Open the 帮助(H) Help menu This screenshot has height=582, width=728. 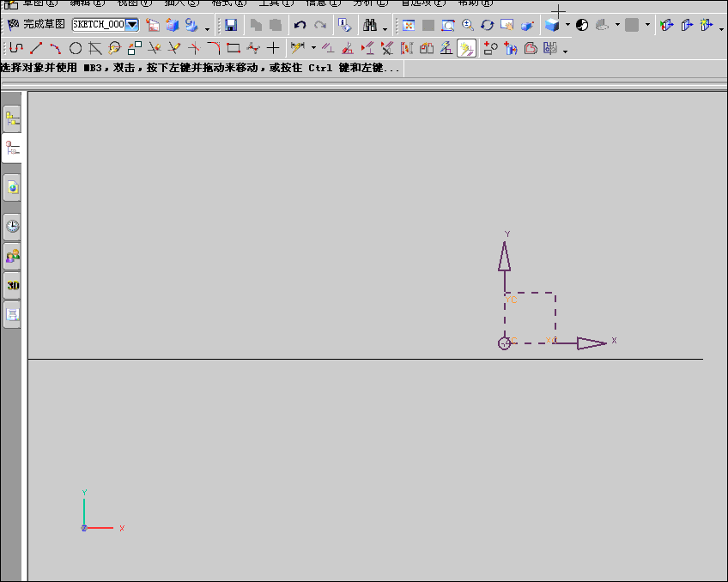tap(475, 3)
